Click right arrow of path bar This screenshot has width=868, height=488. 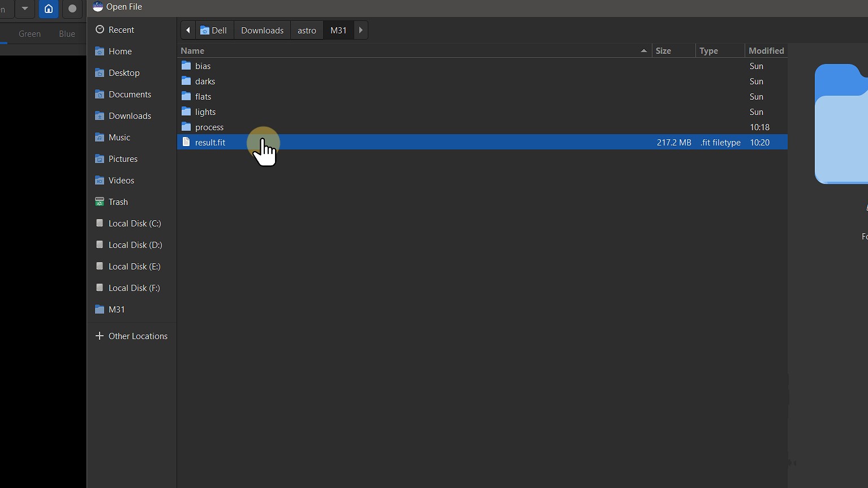point(360,31)
